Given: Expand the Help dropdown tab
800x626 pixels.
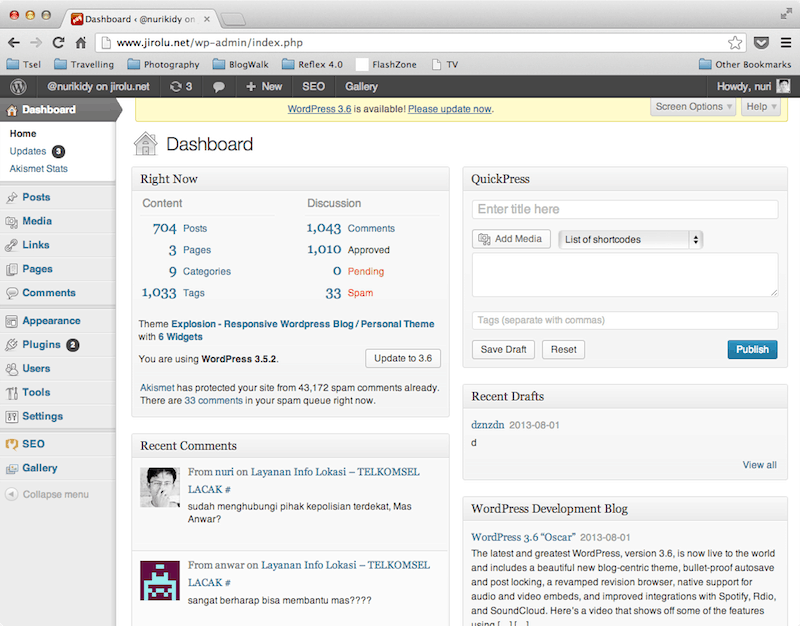Looking at the screenshot, I should coord(760,107).
